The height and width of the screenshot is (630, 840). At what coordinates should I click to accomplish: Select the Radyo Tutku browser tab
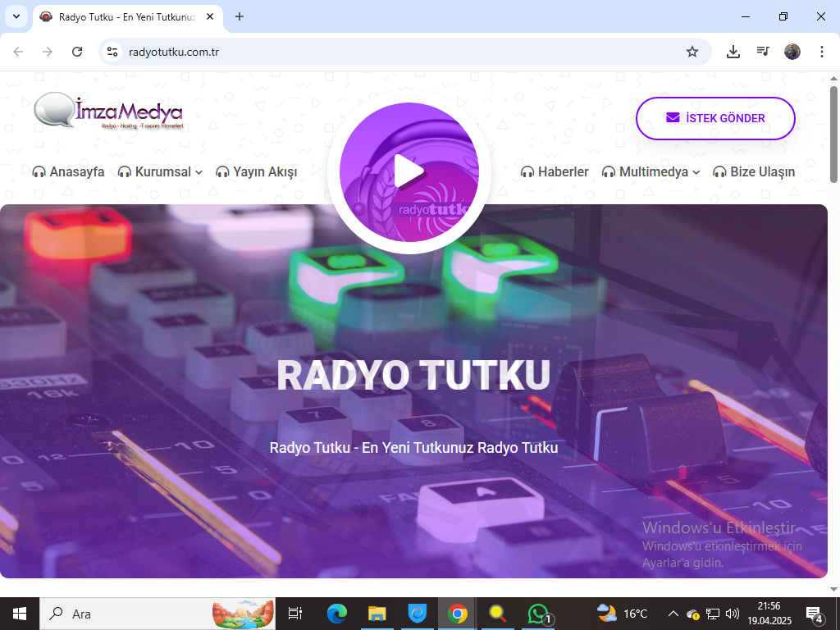[127, 17]
